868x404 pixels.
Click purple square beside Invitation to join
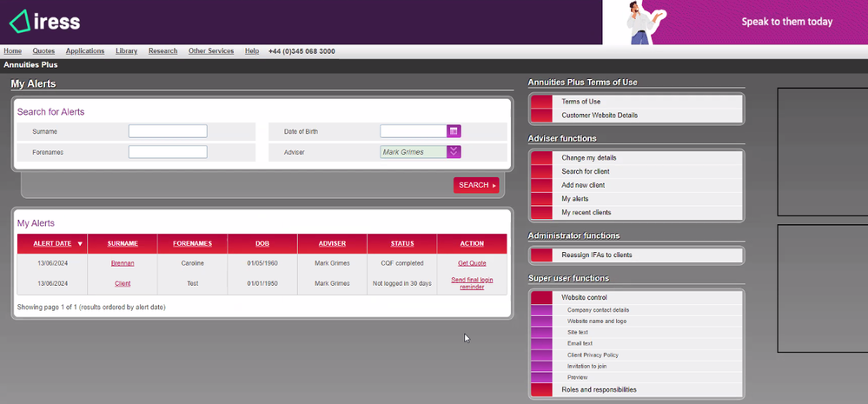pyautogui.click(x=542, y=367)
